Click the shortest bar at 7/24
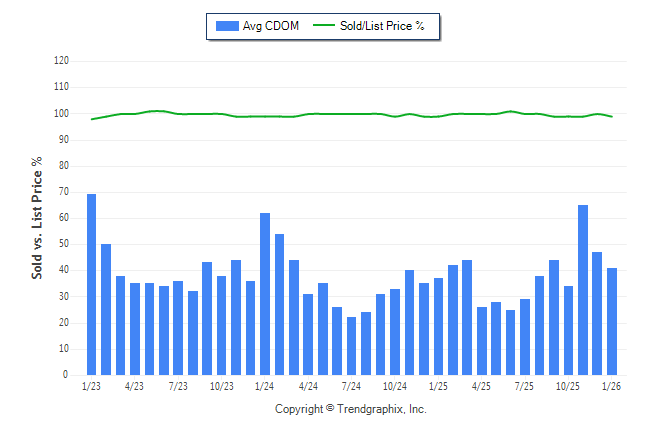The width and height of the screenshot is (646, 434). click(x=351, y=346)
